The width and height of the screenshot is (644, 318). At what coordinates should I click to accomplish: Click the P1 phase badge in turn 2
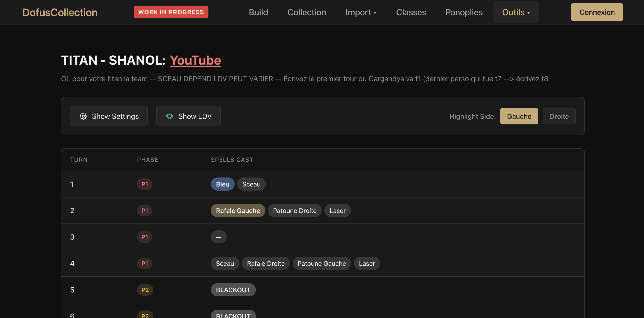(144, 210)
